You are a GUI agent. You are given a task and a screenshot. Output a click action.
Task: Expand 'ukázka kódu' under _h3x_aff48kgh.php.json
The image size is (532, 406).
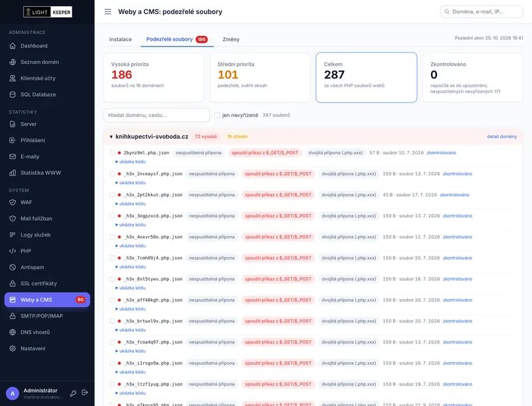coord(130,309)
